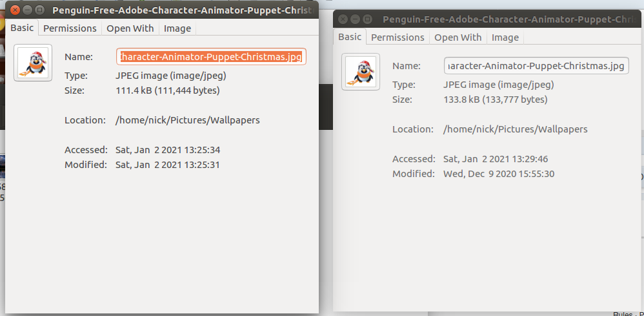The height and width of the screenshot is (316, 644).
Task: Close the unfocused 133.8 kB properties window
Action: pyautogui.click(x=343, y=19)
